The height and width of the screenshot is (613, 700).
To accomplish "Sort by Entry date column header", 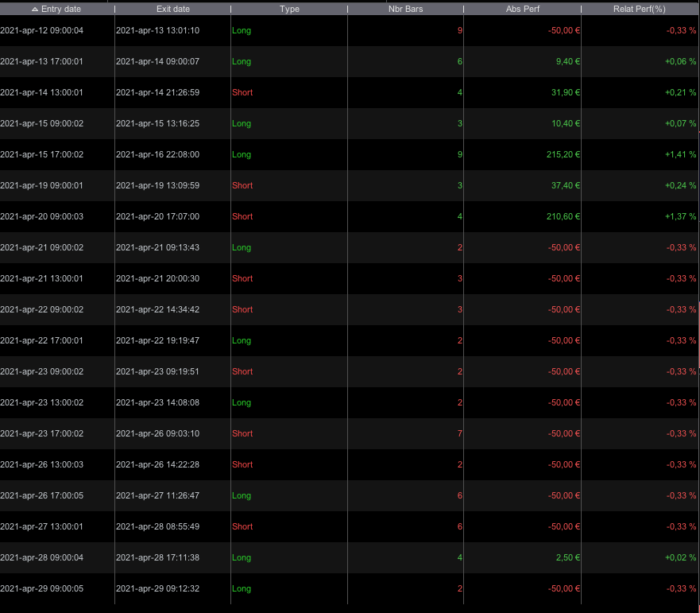I will tap(57, 9).
